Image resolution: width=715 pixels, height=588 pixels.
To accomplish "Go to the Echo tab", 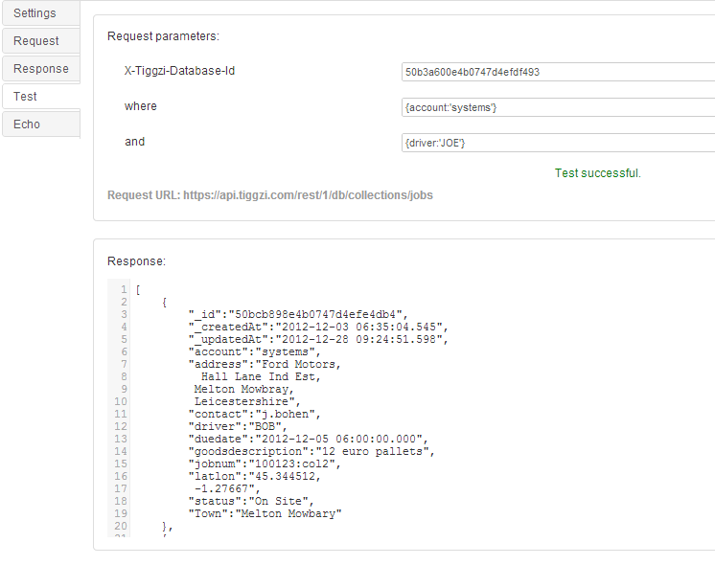I will click(x=27, y=124).
